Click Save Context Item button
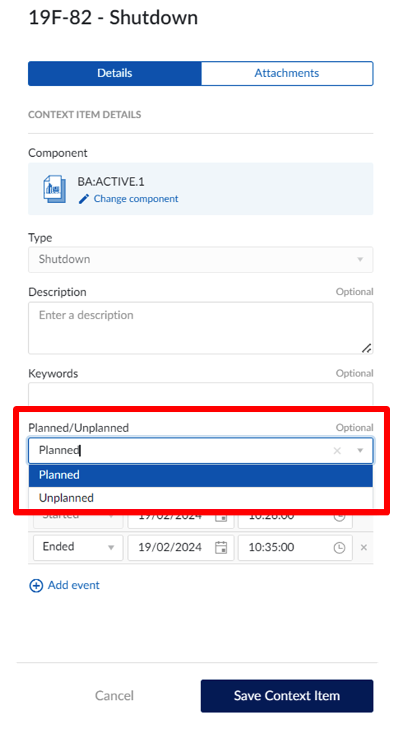403x730 pixels. point(287,696)
